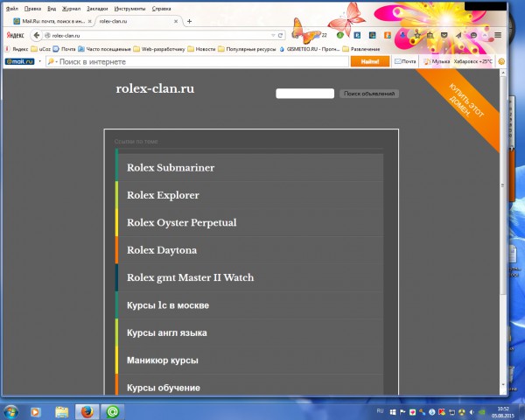
Task: Open the Инструменты menu
Action: point(129,9)
